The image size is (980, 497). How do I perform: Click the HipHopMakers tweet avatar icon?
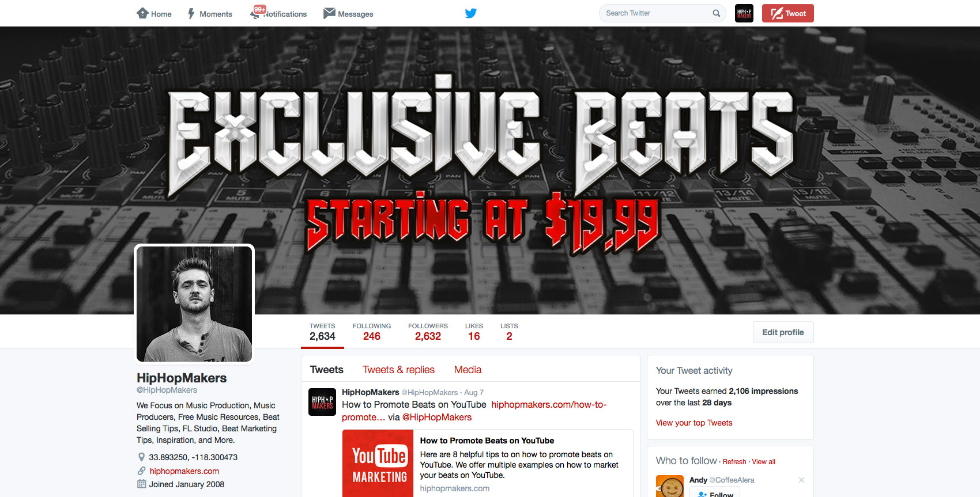tap(322, 402)
